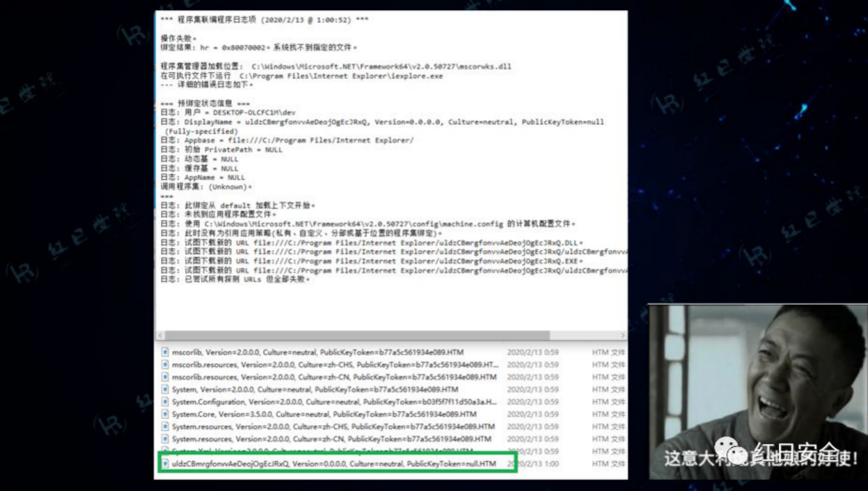Select file name System.Configuration, Version=2.0.0.0

coord(334,402)
